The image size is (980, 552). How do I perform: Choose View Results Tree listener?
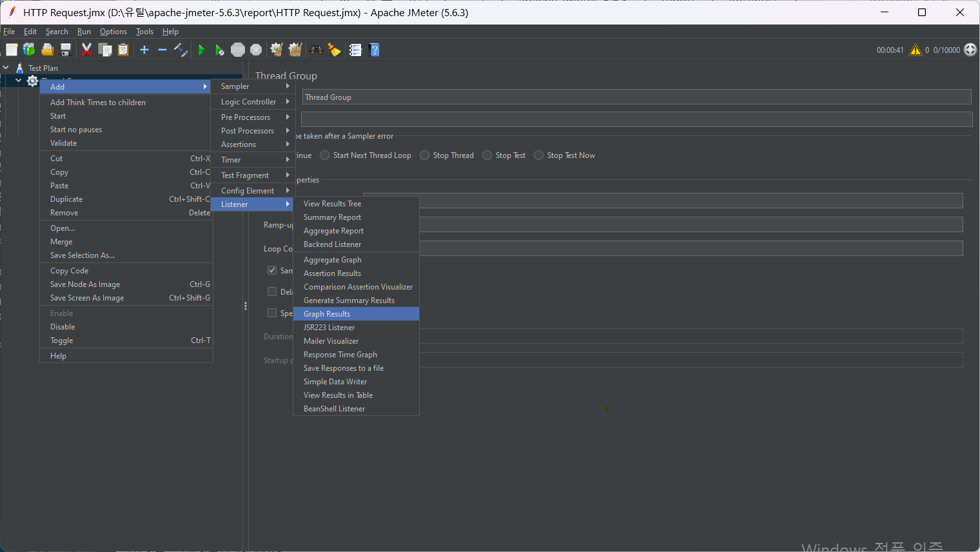coord(357,204)
